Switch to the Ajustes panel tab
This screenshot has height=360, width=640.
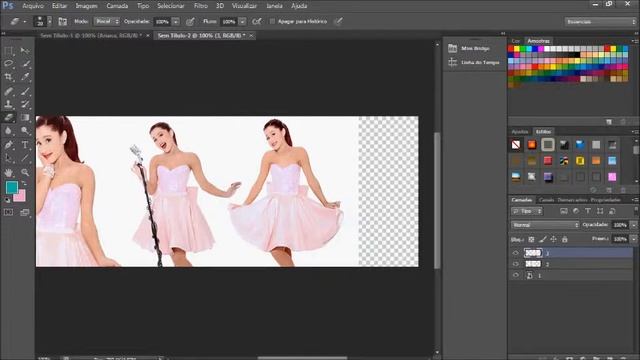coord(520,132)
